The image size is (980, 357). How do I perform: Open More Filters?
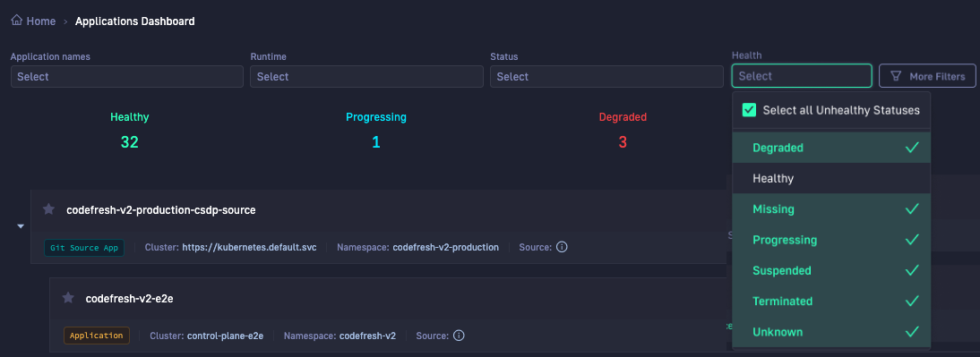927,76
